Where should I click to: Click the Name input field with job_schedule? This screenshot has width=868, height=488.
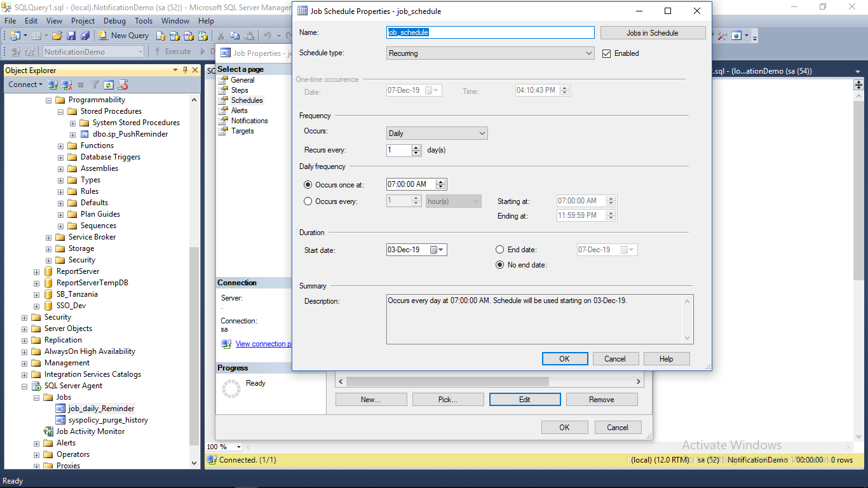click(490, 32)
